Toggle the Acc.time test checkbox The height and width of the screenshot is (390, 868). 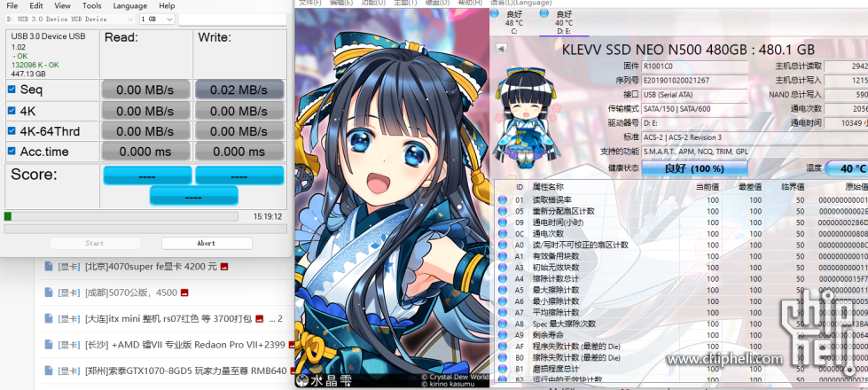pos(12,151)
